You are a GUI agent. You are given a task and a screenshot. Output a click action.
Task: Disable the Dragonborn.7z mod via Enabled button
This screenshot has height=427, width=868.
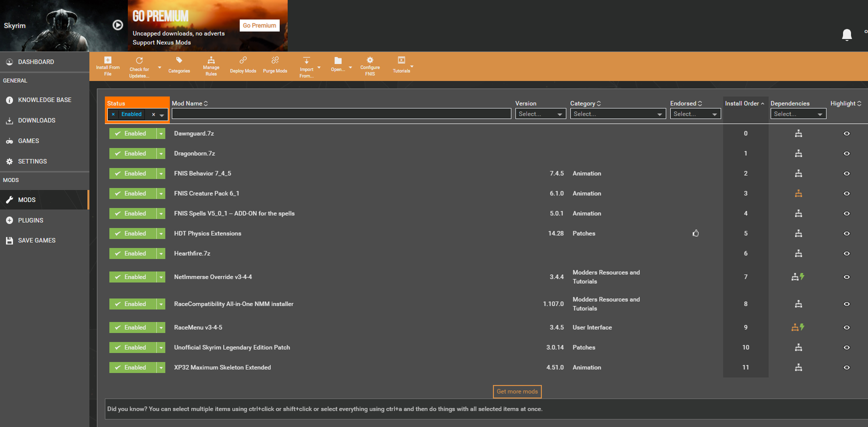coord(133,153)
